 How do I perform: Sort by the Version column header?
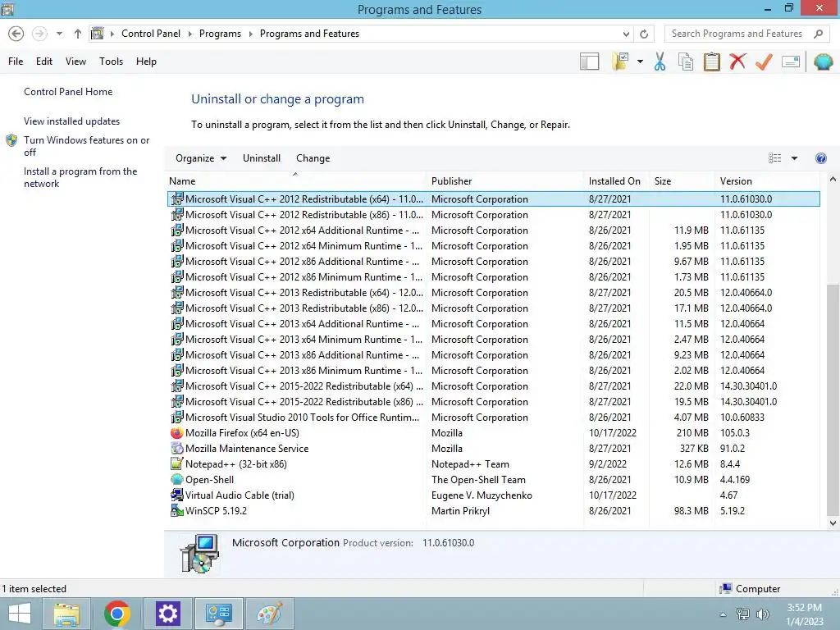click(x=768, y=181)
